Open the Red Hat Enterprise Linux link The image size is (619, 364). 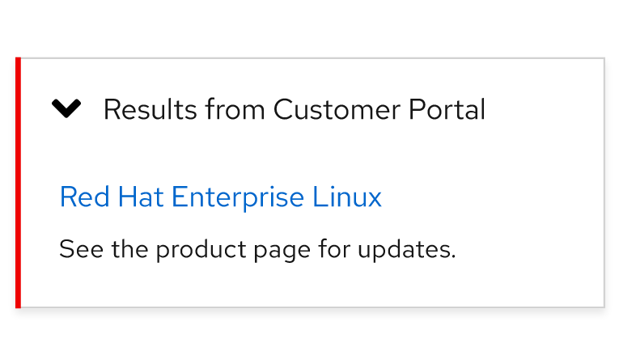220,197
